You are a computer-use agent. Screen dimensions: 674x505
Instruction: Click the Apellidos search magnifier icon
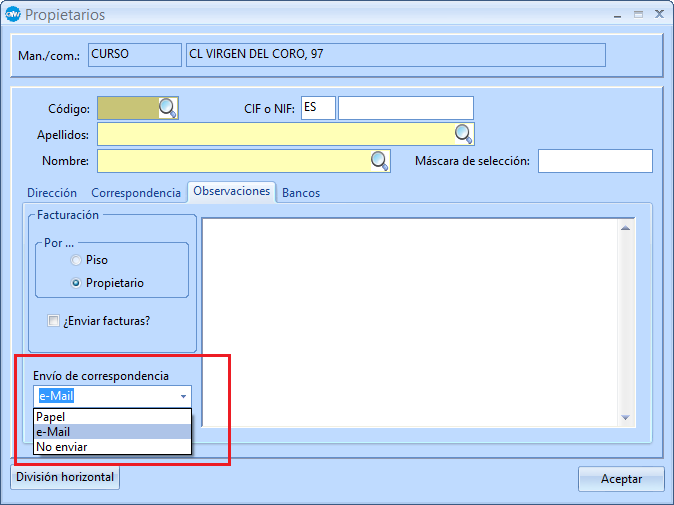click(x=464, y=134)
